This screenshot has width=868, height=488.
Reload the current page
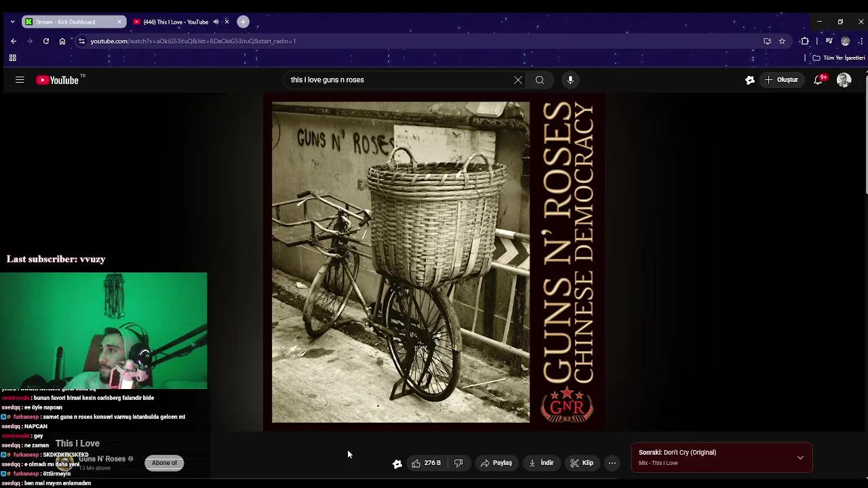click(46, 41)
